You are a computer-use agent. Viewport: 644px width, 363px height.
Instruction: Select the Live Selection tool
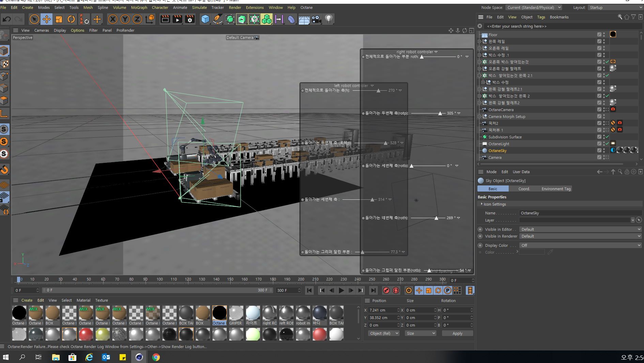pyautogui.click(x=34, y=19)
